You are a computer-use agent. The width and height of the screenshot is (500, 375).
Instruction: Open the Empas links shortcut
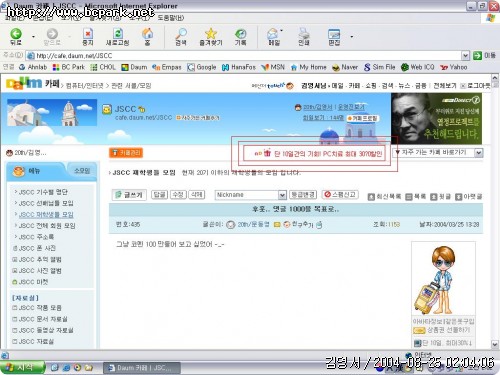(167, 67)
